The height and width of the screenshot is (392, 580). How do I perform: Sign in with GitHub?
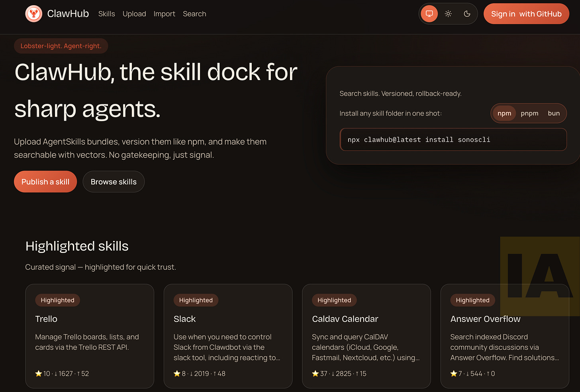526,13
